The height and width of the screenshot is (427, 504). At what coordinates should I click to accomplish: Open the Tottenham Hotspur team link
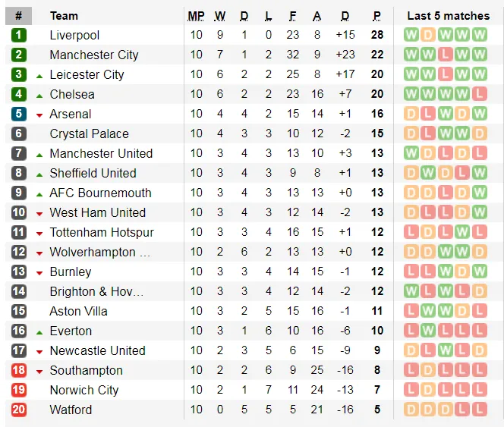coord(102,232)
